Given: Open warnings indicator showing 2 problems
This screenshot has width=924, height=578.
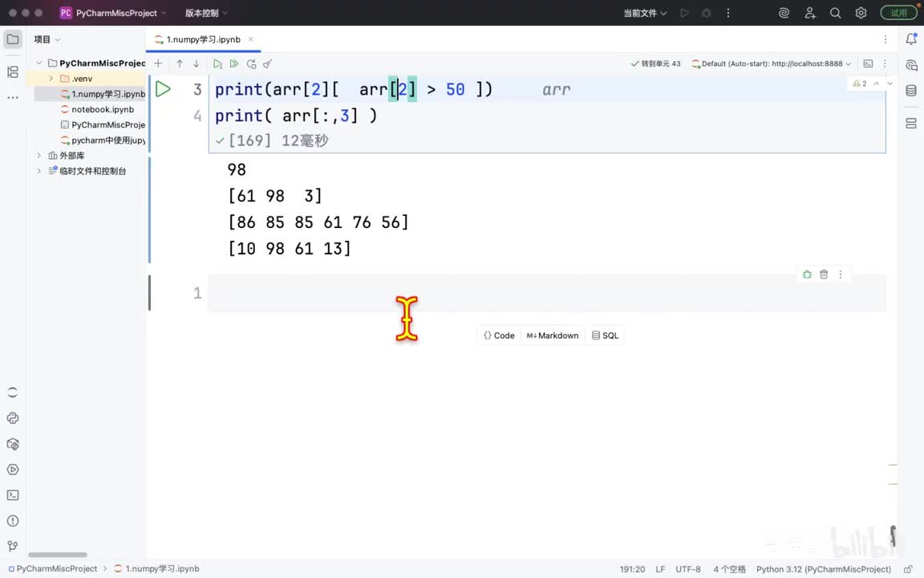Looking at the screenshot, I should coord(860,83).
